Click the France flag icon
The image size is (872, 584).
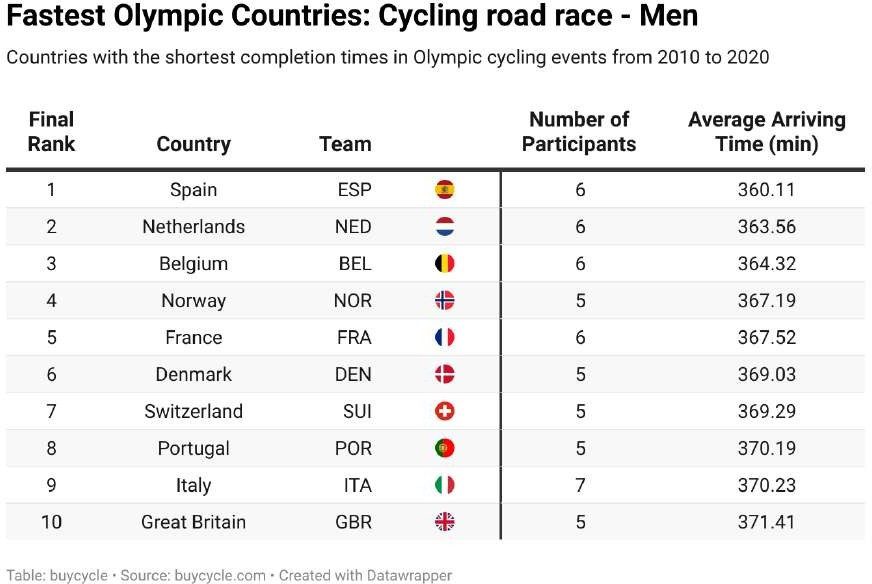(445, 337)
